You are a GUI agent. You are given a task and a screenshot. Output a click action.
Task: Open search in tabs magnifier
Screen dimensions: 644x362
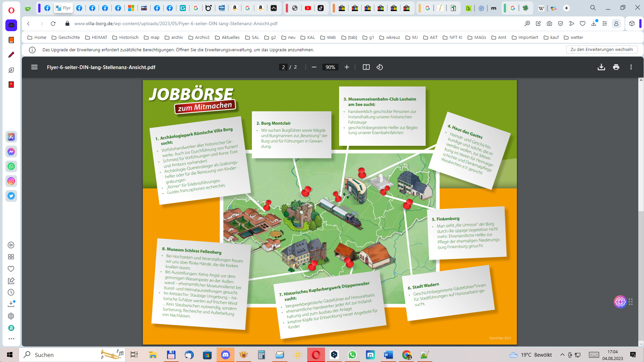pos(593,8)
